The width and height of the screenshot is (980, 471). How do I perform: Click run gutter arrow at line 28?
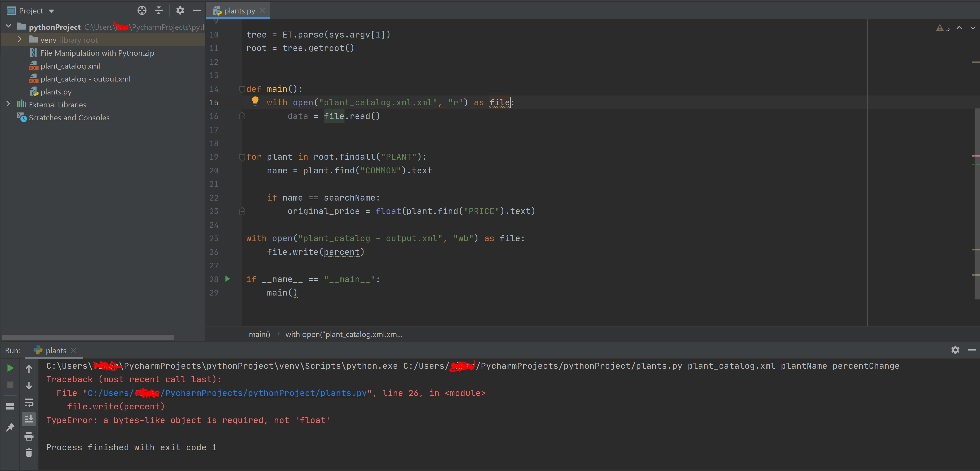pos(228,279)
